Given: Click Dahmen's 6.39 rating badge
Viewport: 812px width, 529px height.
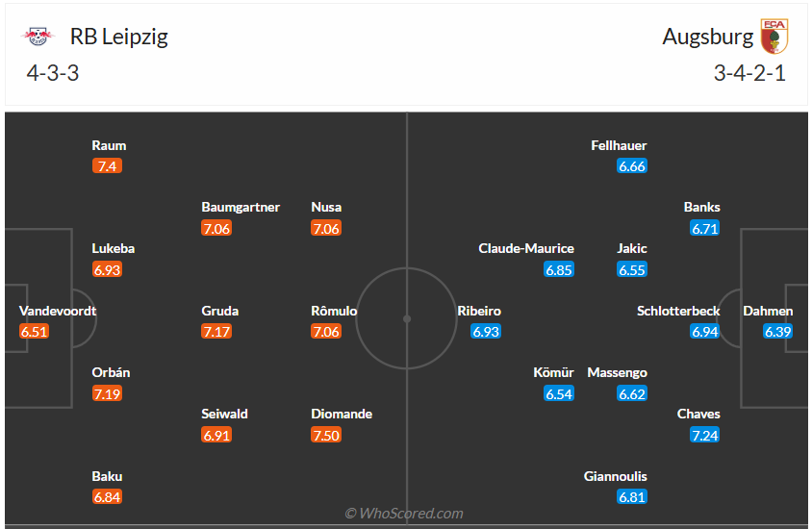Looking at the screenshot, I should point(777,332).
